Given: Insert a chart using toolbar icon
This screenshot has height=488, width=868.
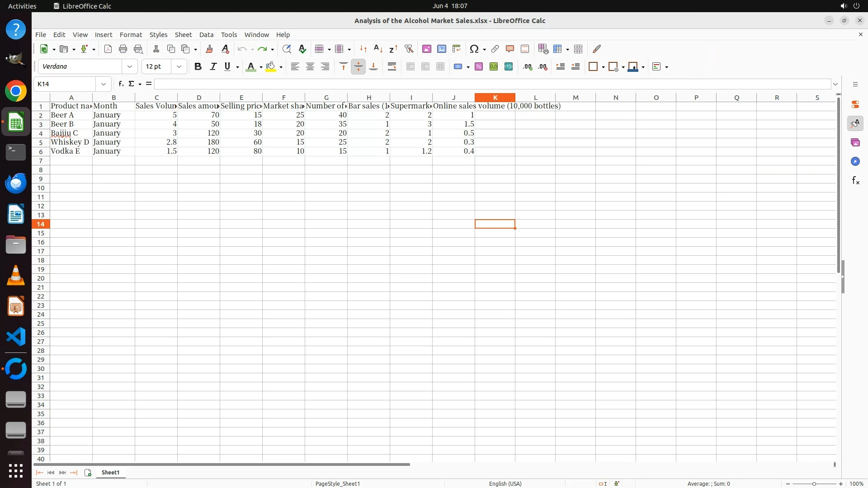Looking at the screenshot, I should pyautogui.click(x=442, y=49).
